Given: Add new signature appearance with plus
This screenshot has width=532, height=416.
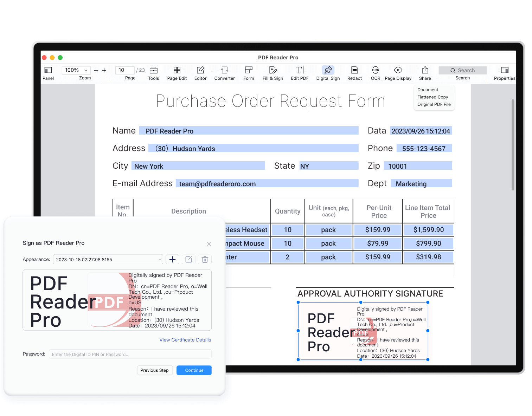Looking at the screenshot, I should coord(172,259).
